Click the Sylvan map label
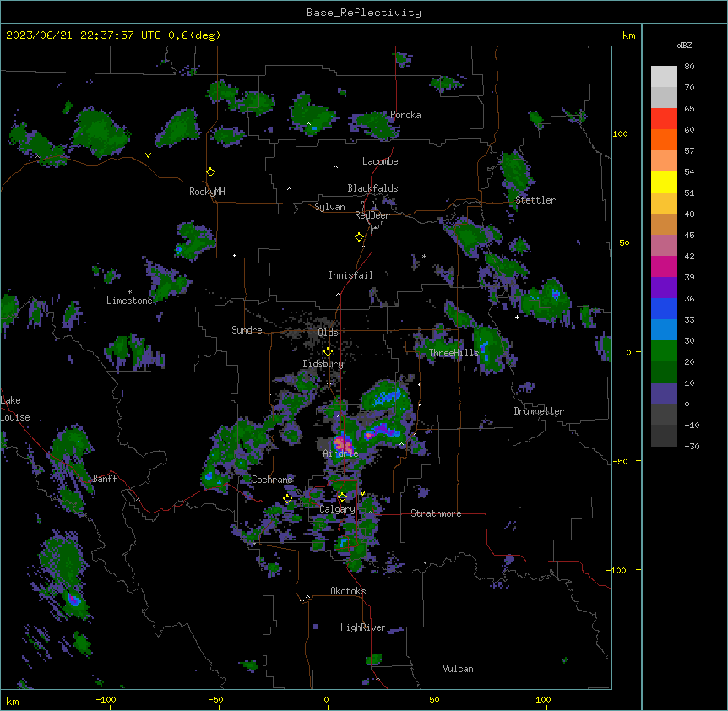Viewport: 728px width, 711px height. [329, 207]
